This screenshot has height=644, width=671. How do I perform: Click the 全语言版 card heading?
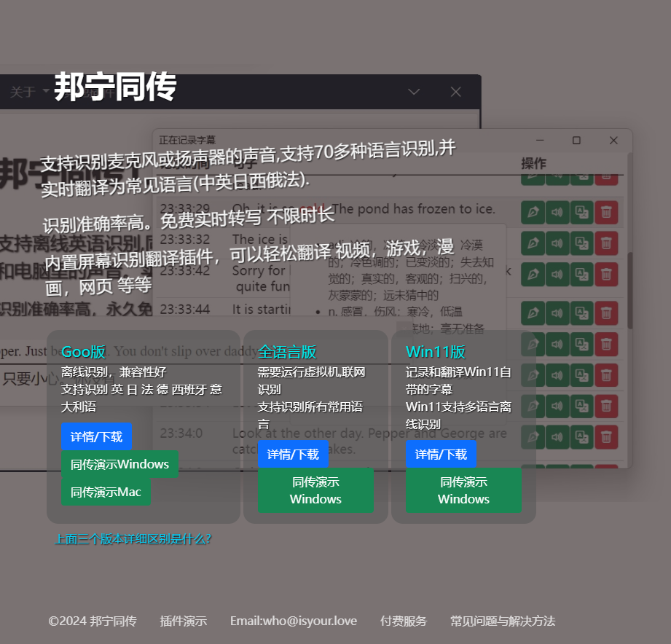pos(287,352)
